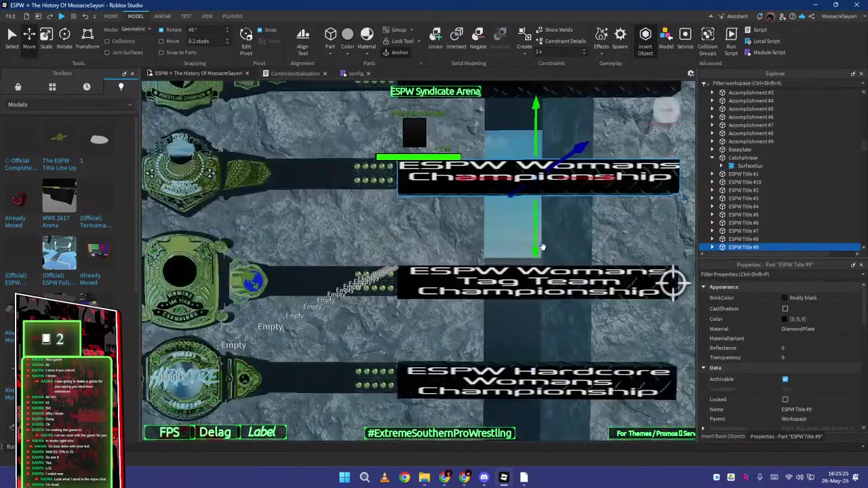Click the Anchor button

pos(396,52)
